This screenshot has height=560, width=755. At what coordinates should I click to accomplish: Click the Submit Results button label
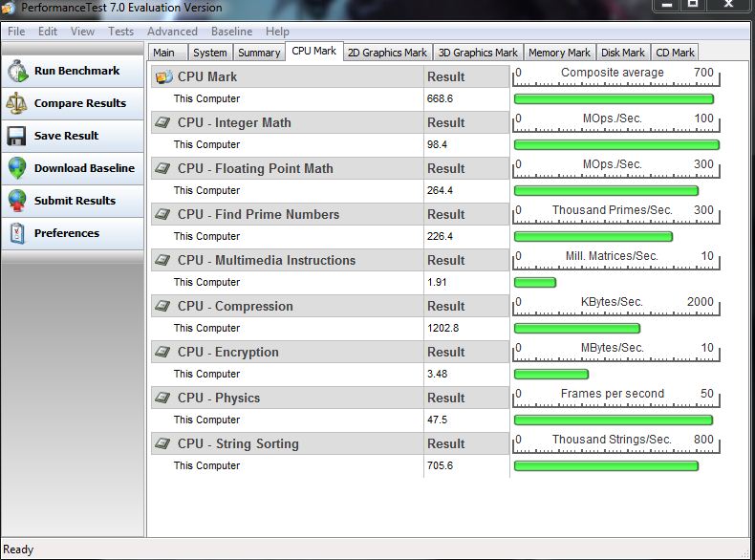tap(75, 201)
